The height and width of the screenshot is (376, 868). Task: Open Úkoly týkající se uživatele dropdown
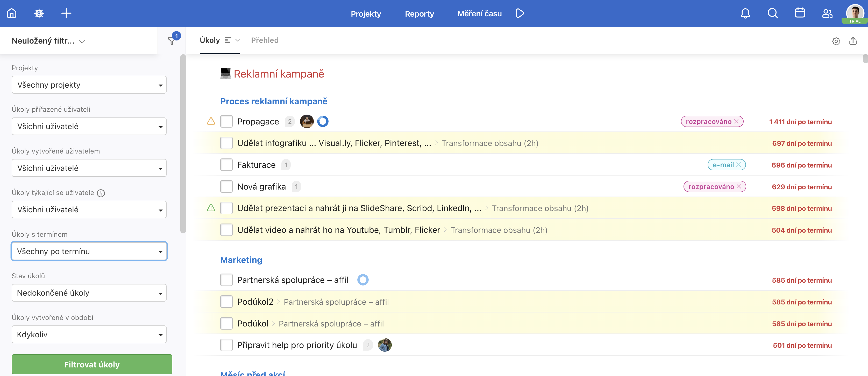(x=89, y=210)
